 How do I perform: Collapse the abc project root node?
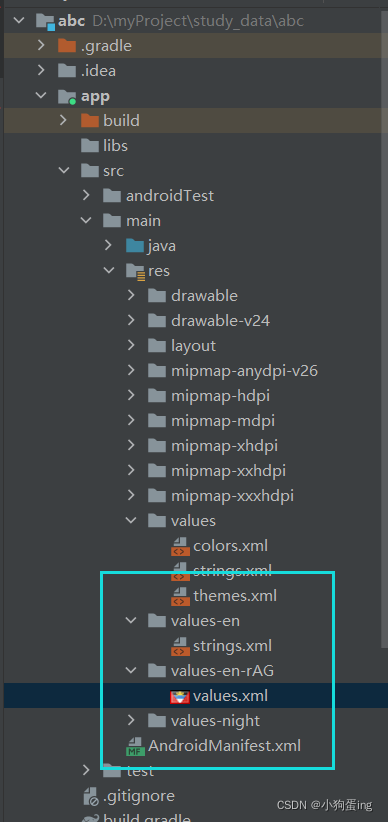19,21
